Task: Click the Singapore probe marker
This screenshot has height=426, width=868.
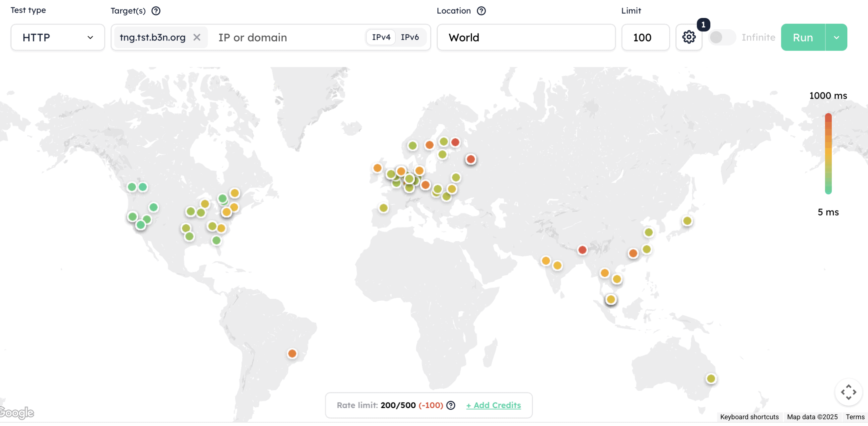Action: click(611, 299)
